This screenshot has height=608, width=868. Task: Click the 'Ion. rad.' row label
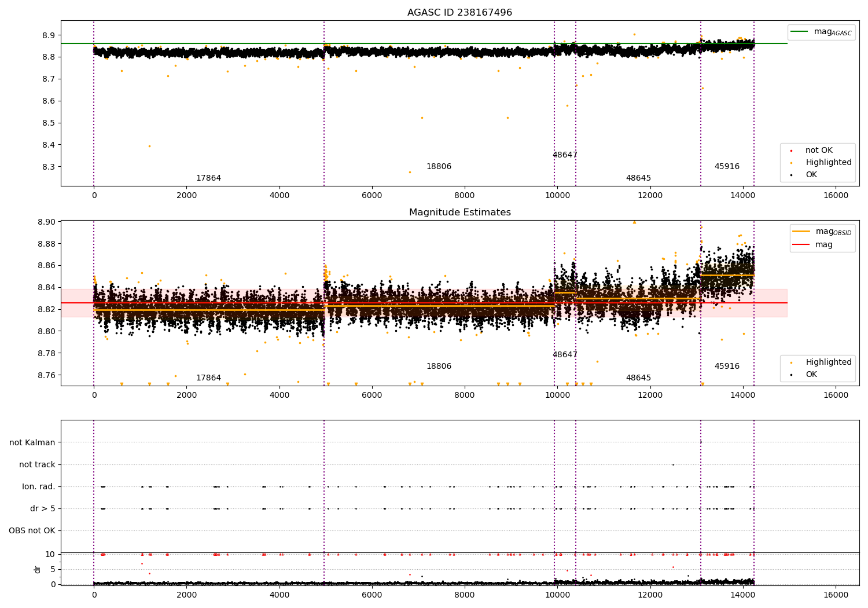pyautogui.click(x=39, y=487)
